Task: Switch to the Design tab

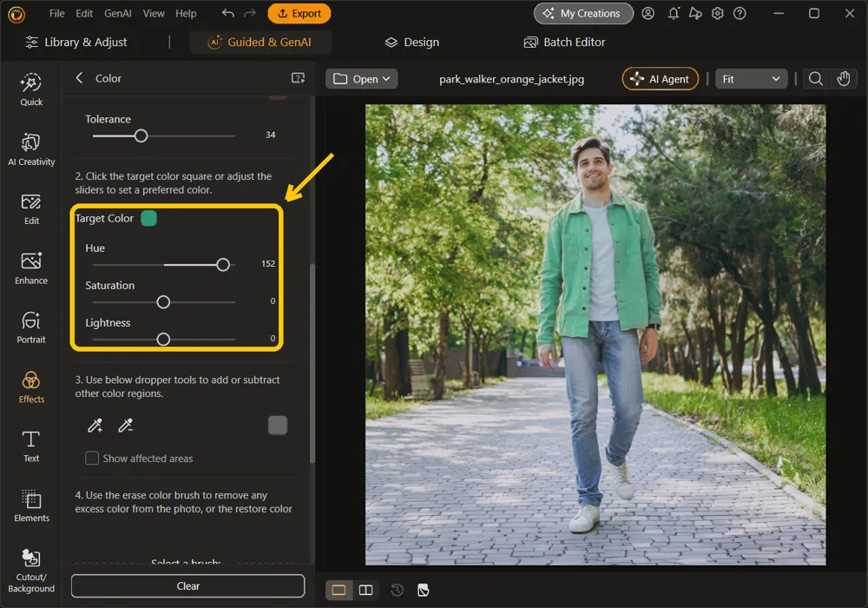Action: click(412, 42)
